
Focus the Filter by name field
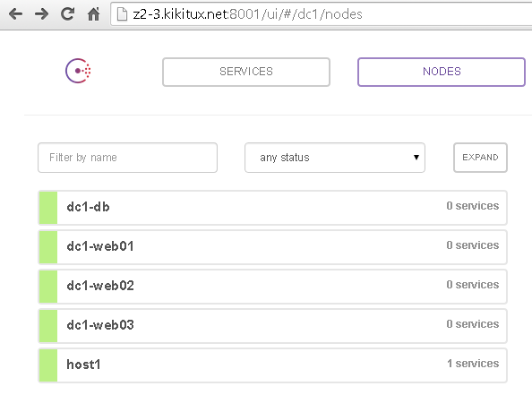tap(127, 158)
